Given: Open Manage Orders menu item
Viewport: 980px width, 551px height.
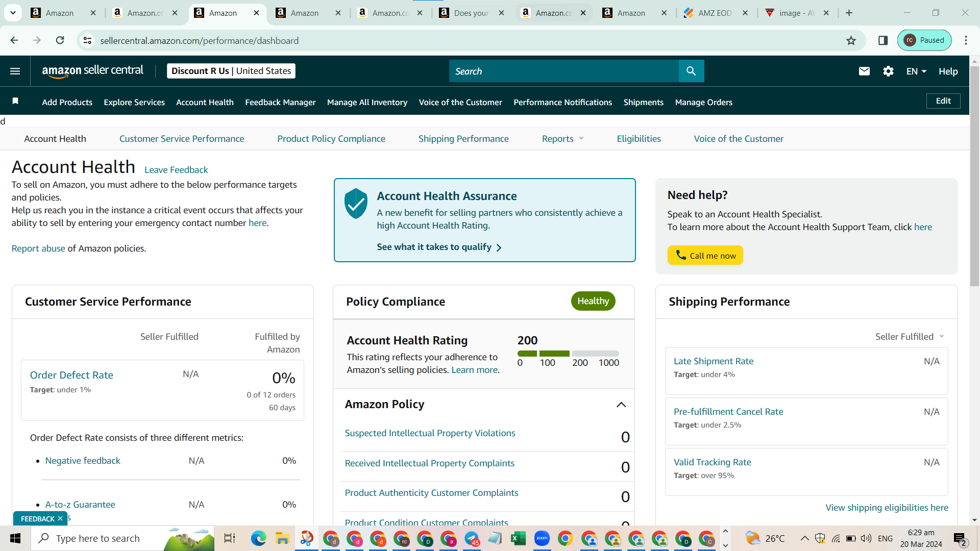Looking at the screenshot, I should (703, 102).
